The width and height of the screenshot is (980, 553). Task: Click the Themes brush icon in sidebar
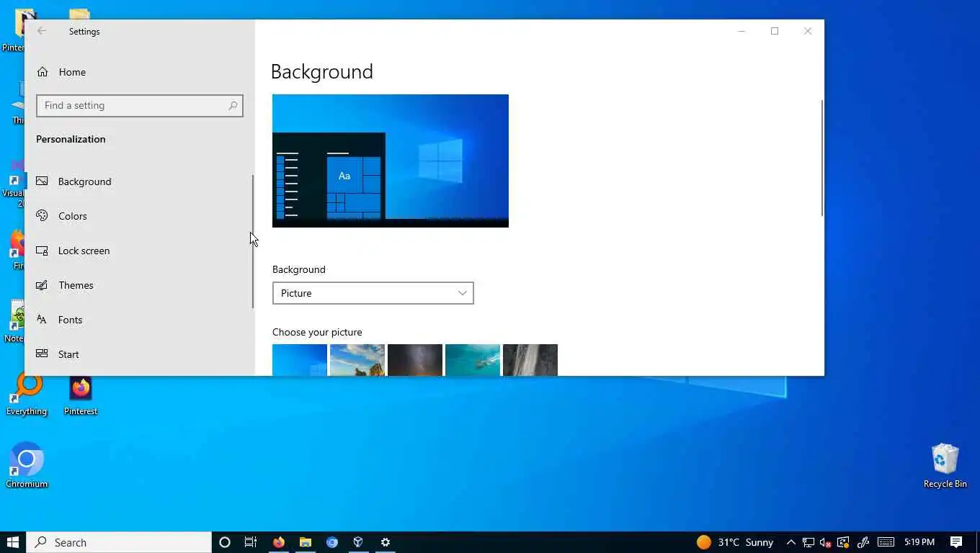[43, 285]
